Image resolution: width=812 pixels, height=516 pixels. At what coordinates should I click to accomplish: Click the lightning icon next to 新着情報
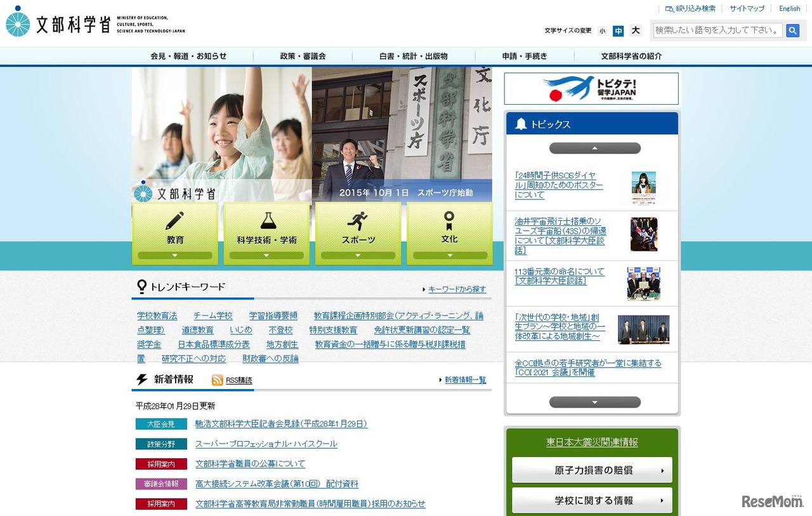point(141,380)
